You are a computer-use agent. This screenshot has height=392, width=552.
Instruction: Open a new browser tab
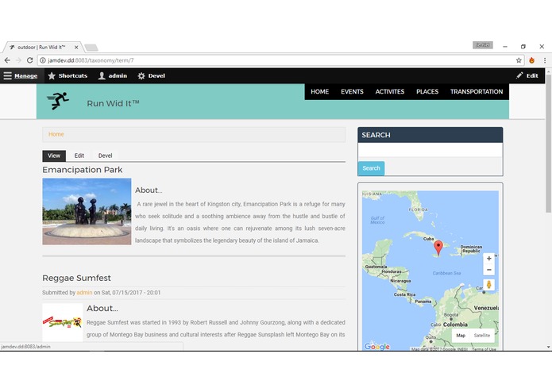coord(91,48)
